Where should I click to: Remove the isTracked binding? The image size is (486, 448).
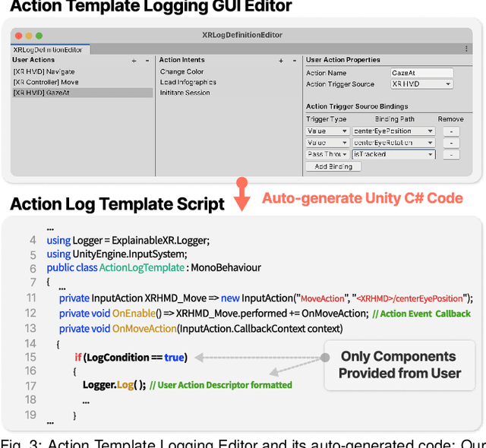[x=450, y=154]
